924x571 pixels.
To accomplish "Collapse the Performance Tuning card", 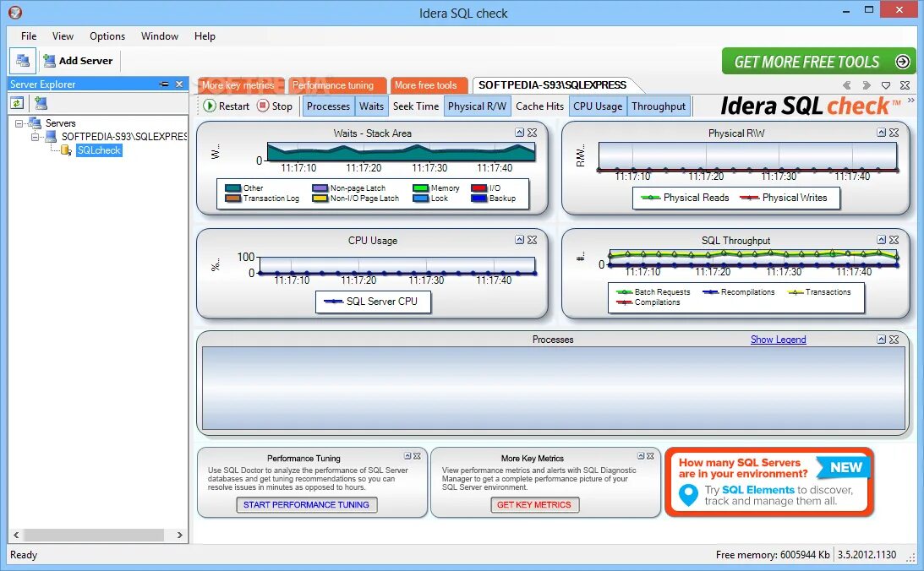I will click(407, 456).
